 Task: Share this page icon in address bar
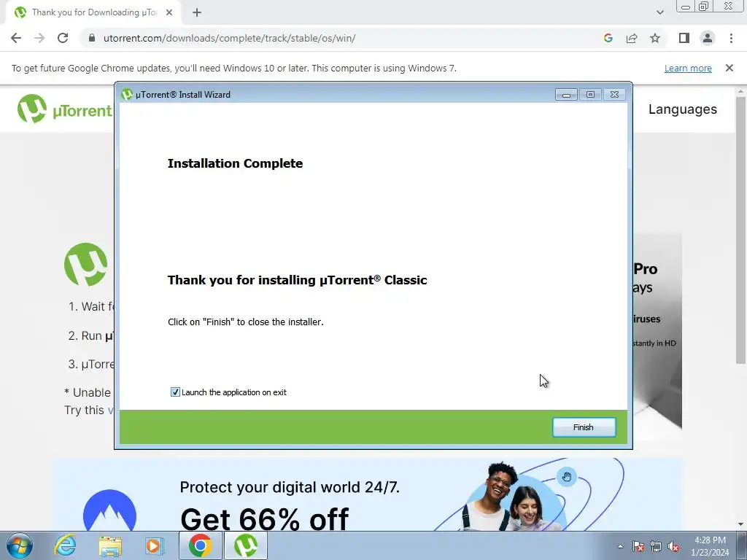(x=632, y=38)
